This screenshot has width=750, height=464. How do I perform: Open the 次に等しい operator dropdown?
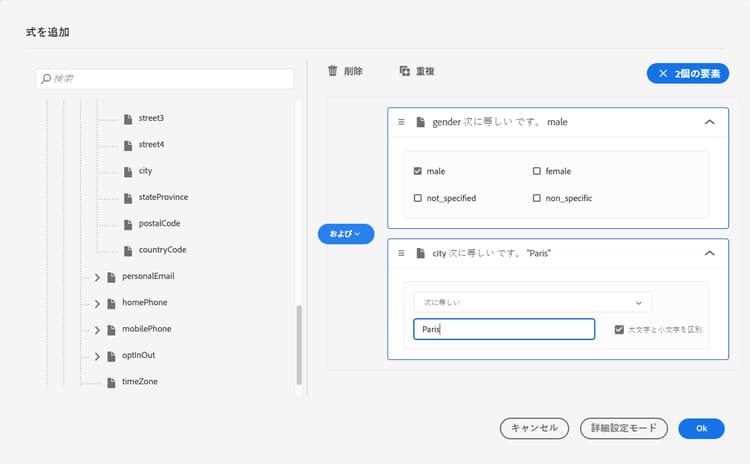tap(532, 302)
